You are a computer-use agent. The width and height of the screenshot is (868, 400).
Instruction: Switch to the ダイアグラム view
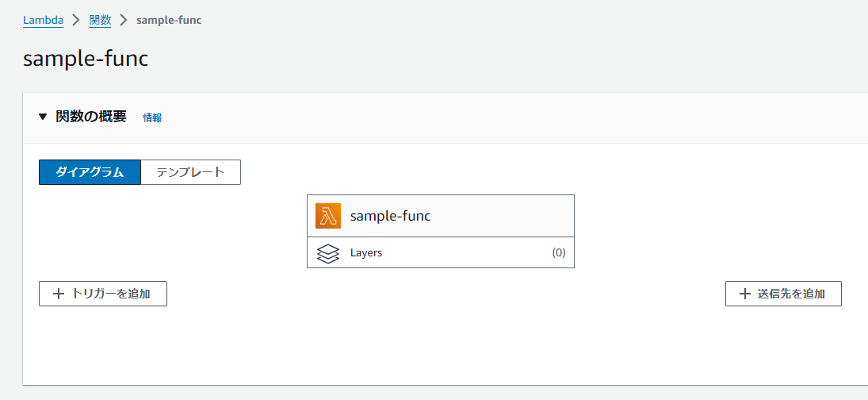pos(90,172)
